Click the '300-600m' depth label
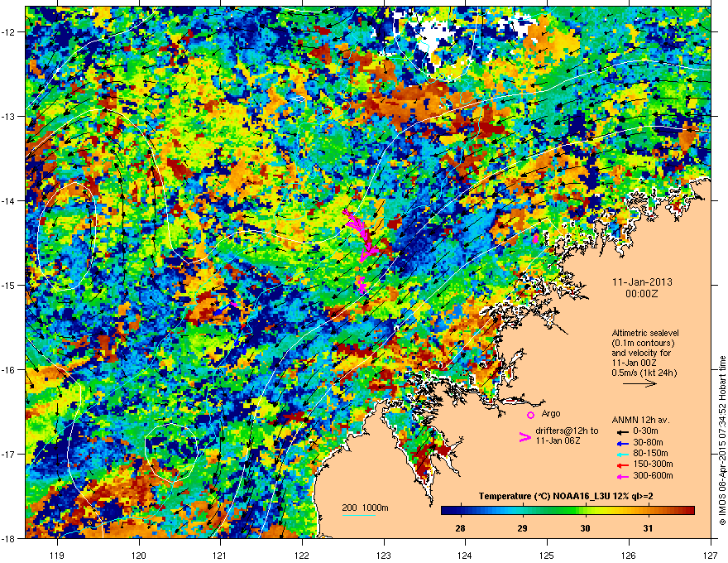Viewport: 728px width, 563px height. coord(653,476)
